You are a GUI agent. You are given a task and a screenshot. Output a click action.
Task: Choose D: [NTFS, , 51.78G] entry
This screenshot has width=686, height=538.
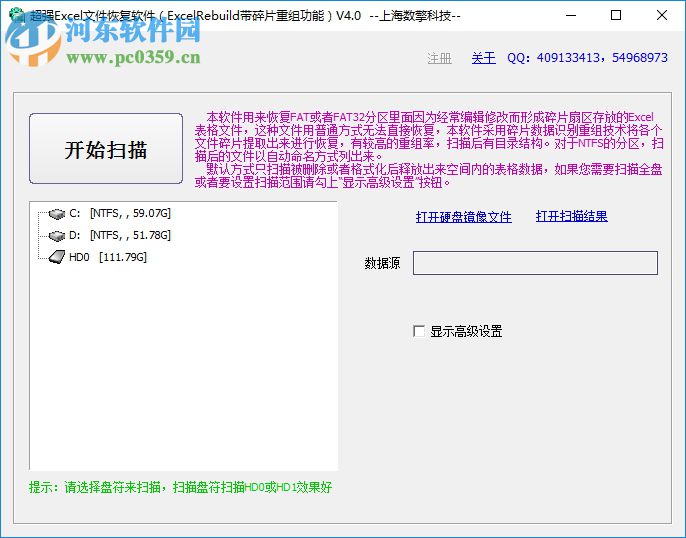[x=120, y=235]
